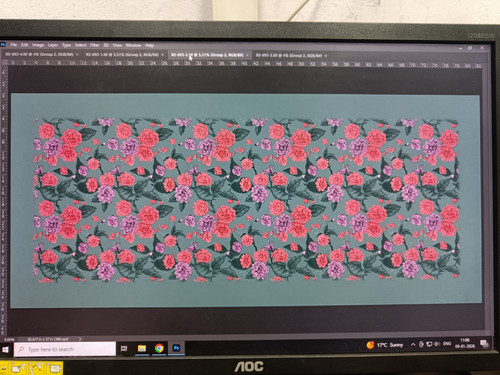The image size is (500, 375).
Task: Click the floral pattern canvas
Action: (246, 200)
